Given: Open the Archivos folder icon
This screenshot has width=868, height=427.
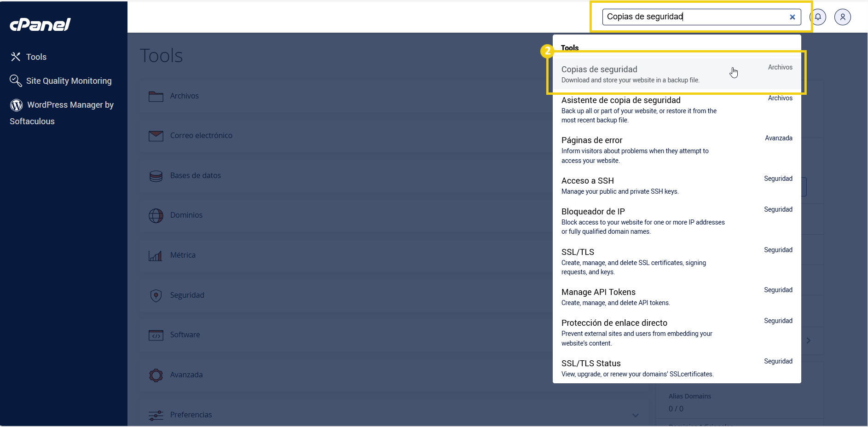Looking at the screenshot, I should tap(156, 96).
